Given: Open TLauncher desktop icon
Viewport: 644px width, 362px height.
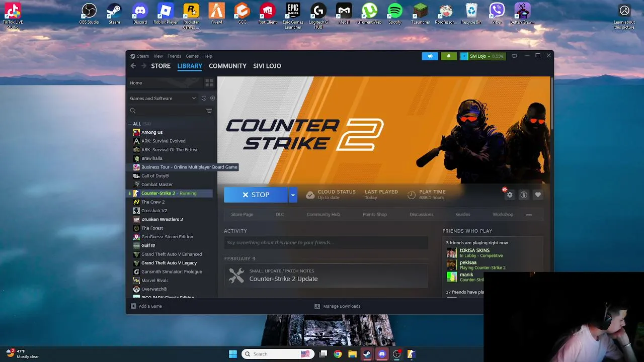Looking at the screenshot, I should point(421,14).
